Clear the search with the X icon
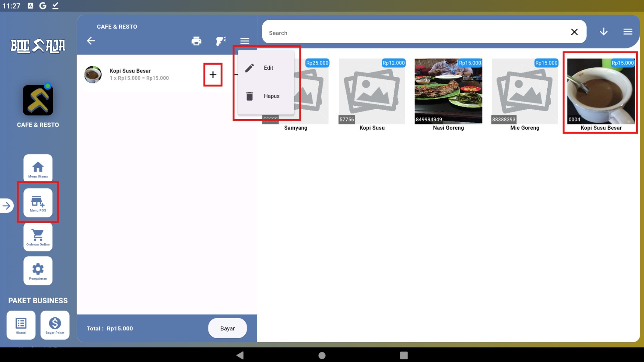Viewport: 644px width, 362px height. 574,32
